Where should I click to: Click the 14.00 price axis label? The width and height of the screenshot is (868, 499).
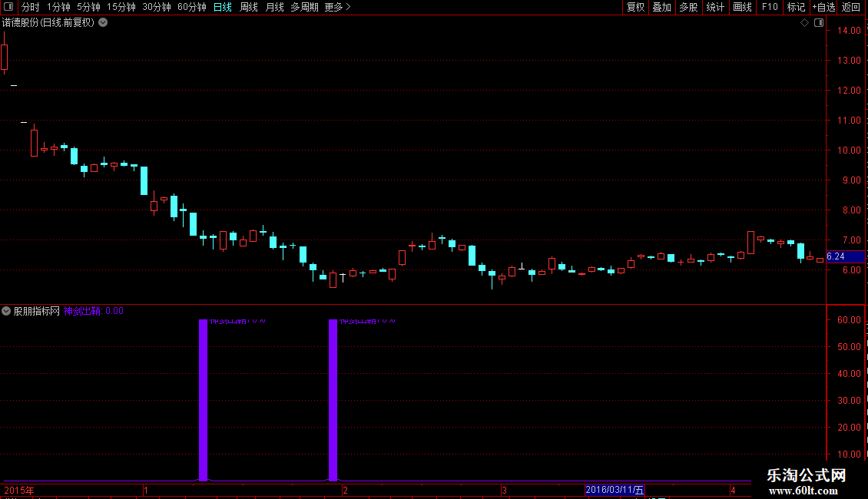coord(849,31)
